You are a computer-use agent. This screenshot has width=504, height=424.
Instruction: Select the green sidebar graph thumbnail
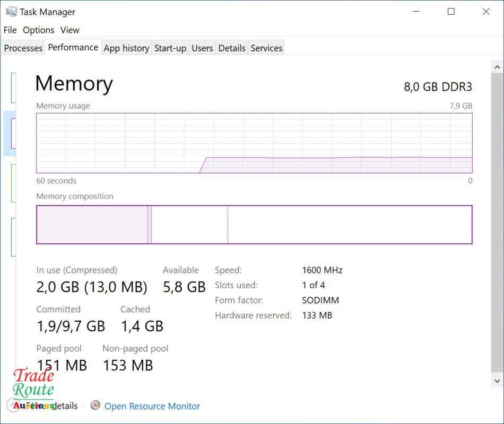[x=13, y=183]
